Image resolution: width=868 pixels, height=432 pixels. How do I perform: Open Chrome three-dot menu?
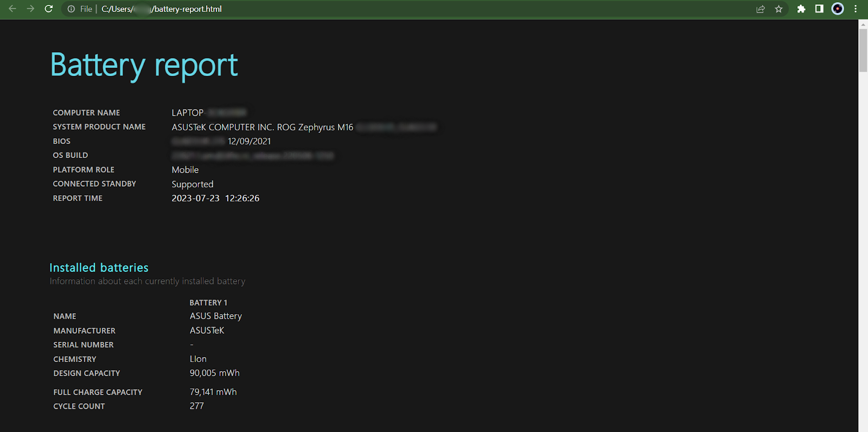pyautogui.click(x=856, y=9)
